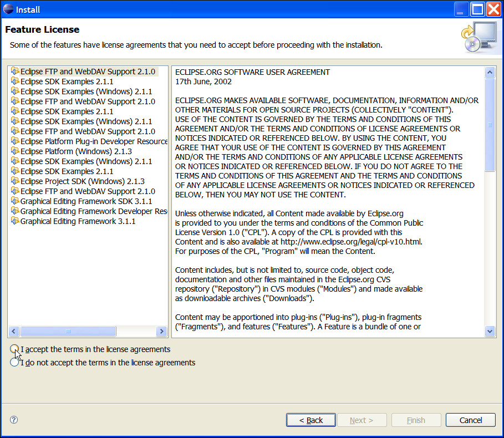This screenshot has width=504, height=438.
Task: Click the Next > button
Action: [x=362, y=420]
